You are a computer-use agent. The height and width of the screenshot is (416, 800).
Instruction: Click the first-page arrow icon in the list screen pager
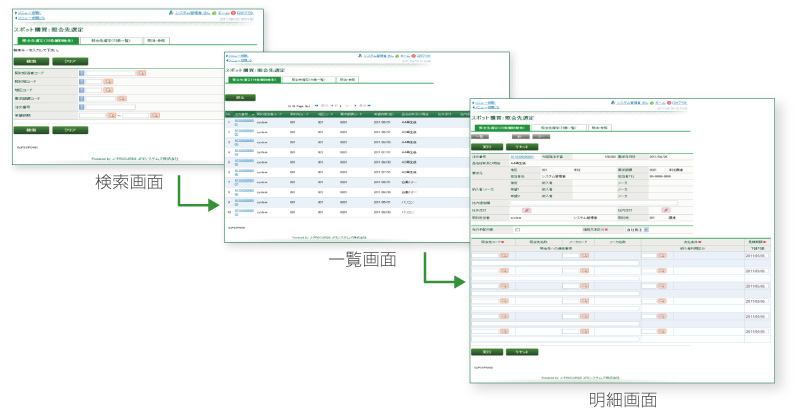tap(317, 104)
